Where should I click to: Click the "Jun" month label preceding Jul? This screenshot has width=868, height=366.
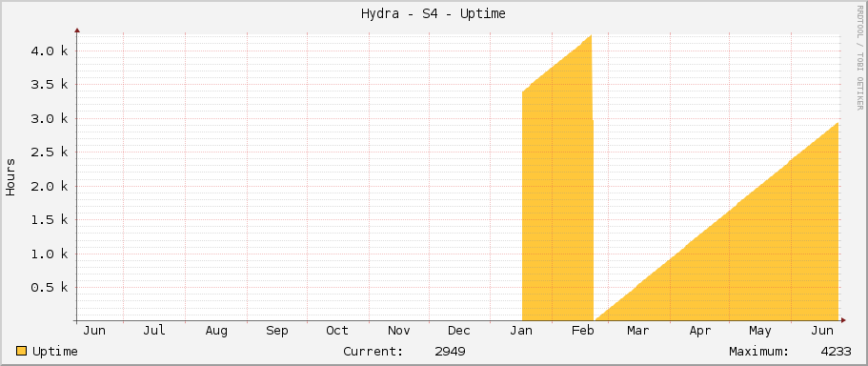pos(94,331)
